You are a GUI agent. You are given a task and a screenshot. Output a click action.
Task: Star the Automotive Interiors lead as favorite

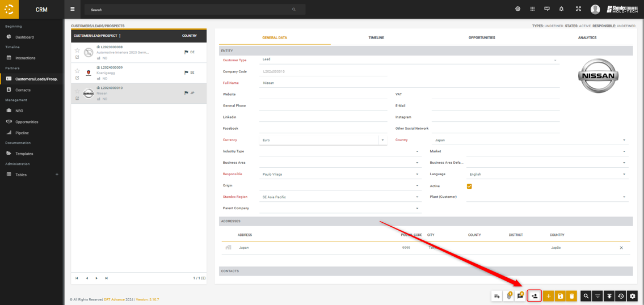[x=77, y=50]
